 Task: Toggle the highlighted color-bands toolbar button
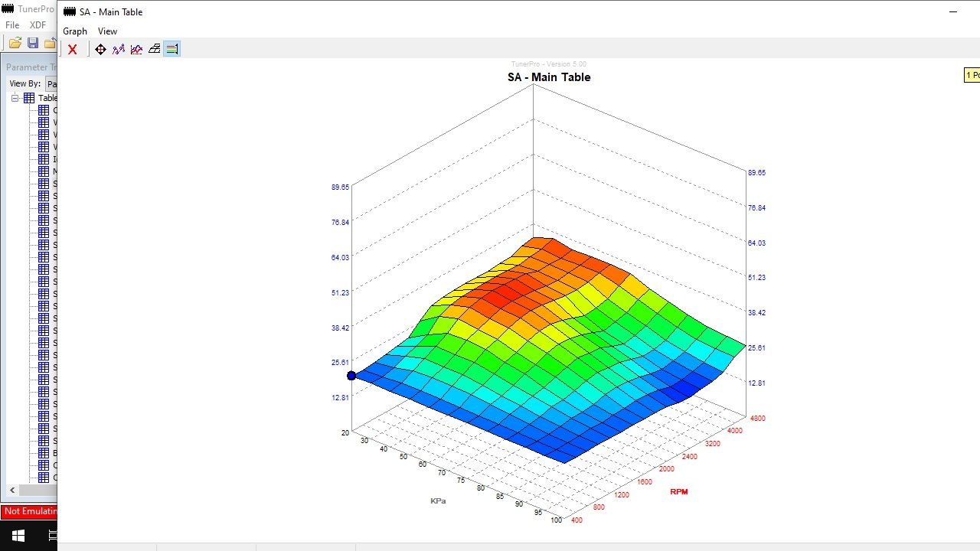[x=171, y=49]
